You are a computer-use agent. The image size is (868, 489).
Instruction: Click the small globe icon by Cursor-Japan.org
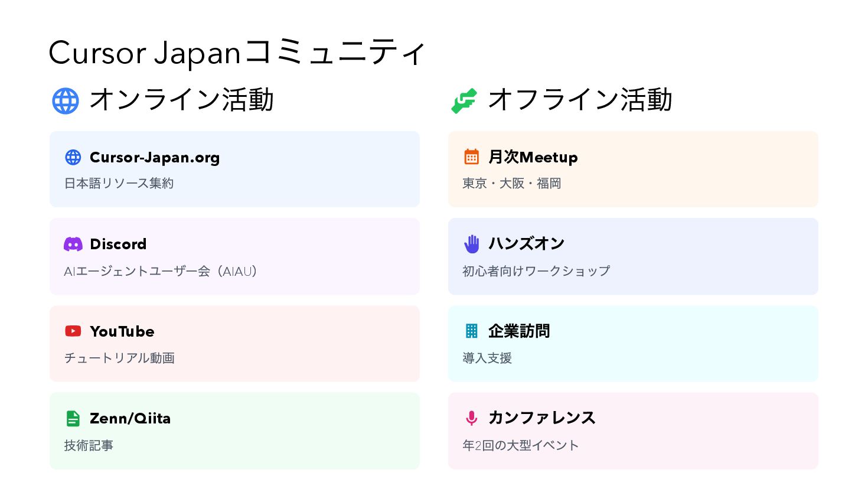[x=73, y=157]
